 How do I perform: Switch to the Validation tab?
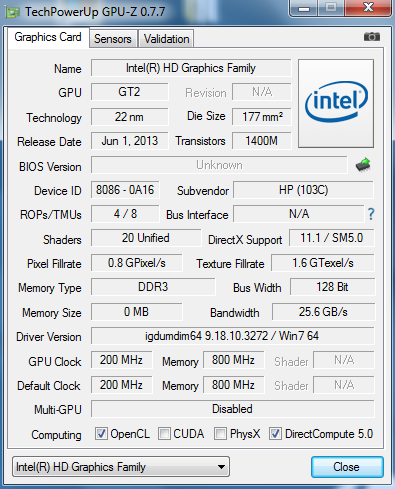[166, 39]
